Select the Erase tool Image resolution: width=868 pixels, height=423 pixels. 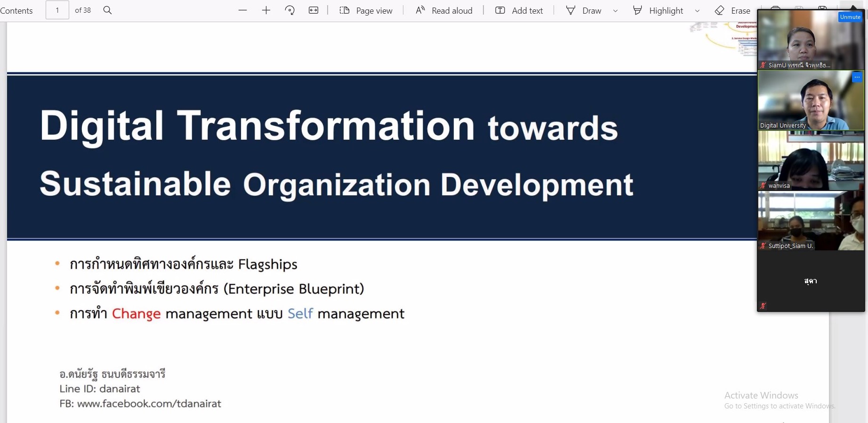(x=732, y=10)
